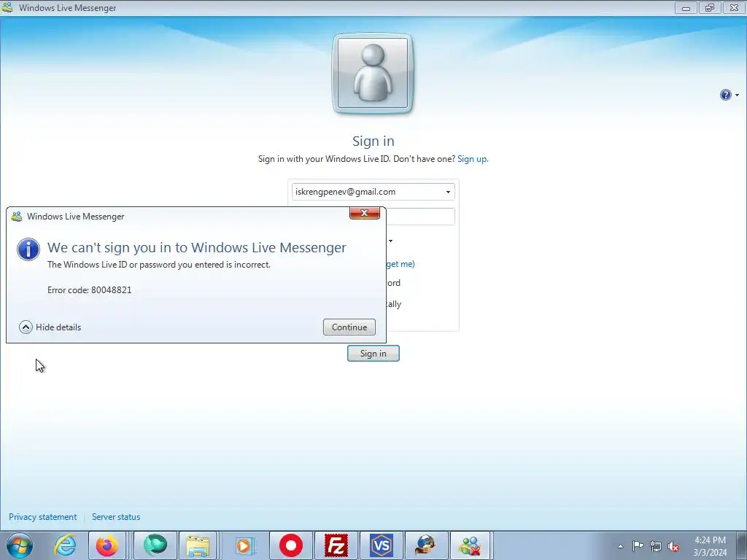The width and height of the screenshot is (747, 560).
Task: Click the partially hidden 'get me)' link
Action: (x=400, y=264)
